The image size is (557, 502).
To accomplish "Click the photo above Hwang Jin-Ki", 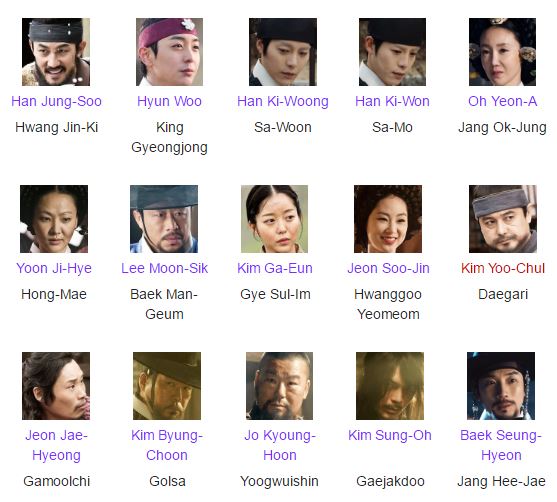I will [x=56, y=52].
